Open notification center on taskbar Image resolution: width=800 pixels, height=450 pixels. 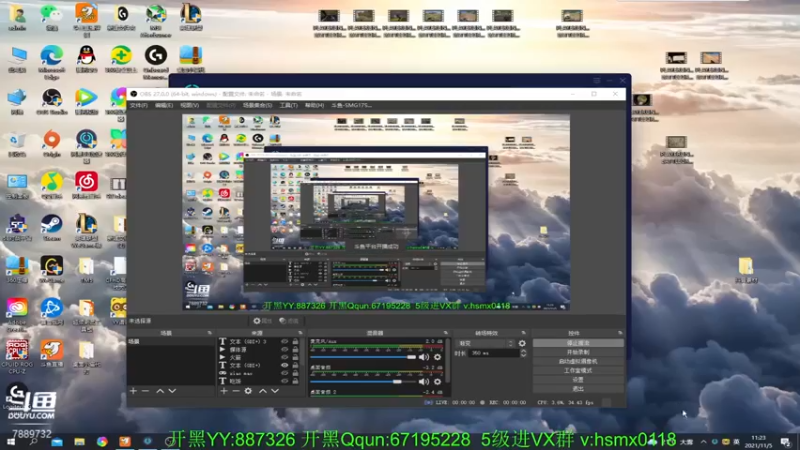[786, 442]
